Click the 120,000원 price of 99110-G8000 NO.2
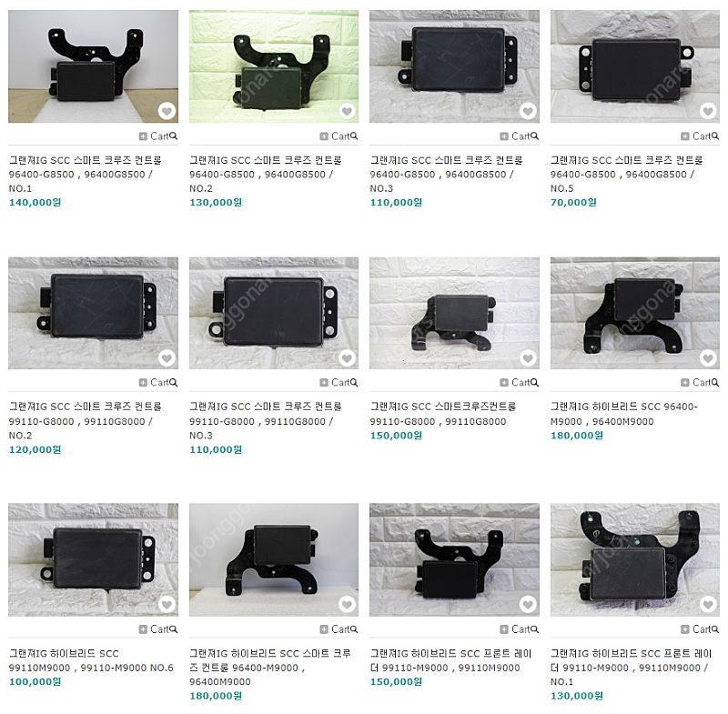Screen dimensions: 728x714 coord(35,449)
